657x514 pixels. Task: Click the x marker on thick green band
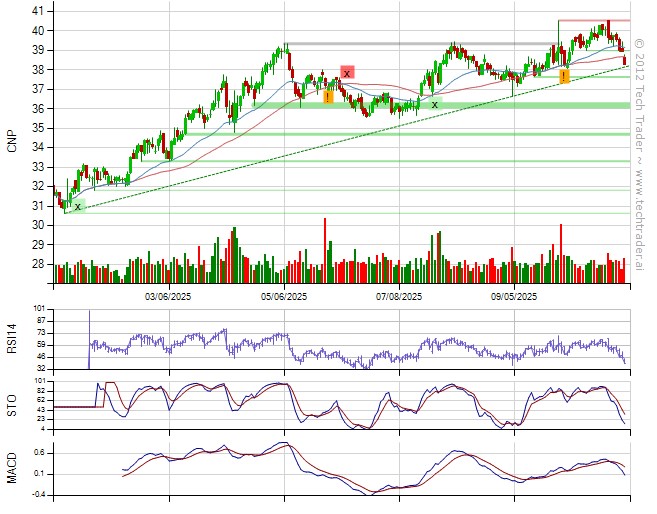coord(434,103)
